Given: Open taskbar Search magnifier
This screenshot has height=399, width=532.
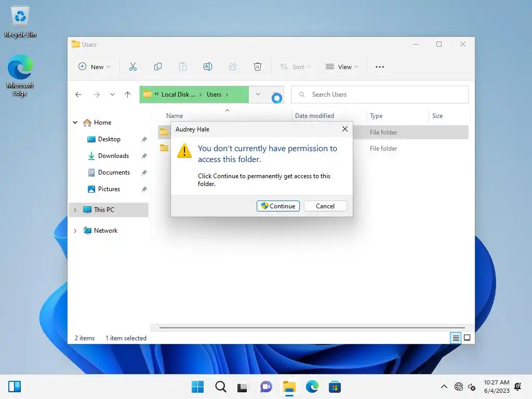Looking at the screenshot, I should tap(220, 387).
